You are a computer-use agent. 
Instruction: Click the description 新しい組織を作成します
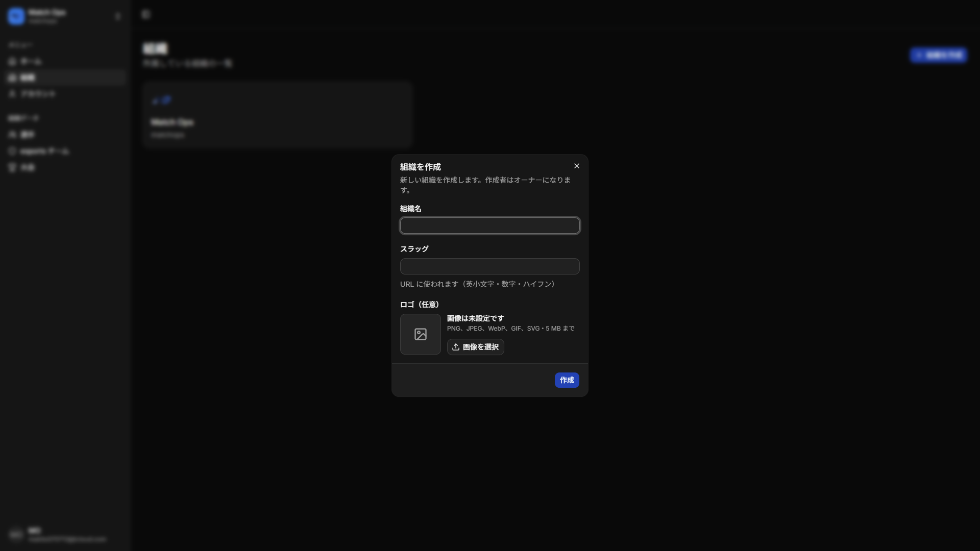tap(485, 185)
